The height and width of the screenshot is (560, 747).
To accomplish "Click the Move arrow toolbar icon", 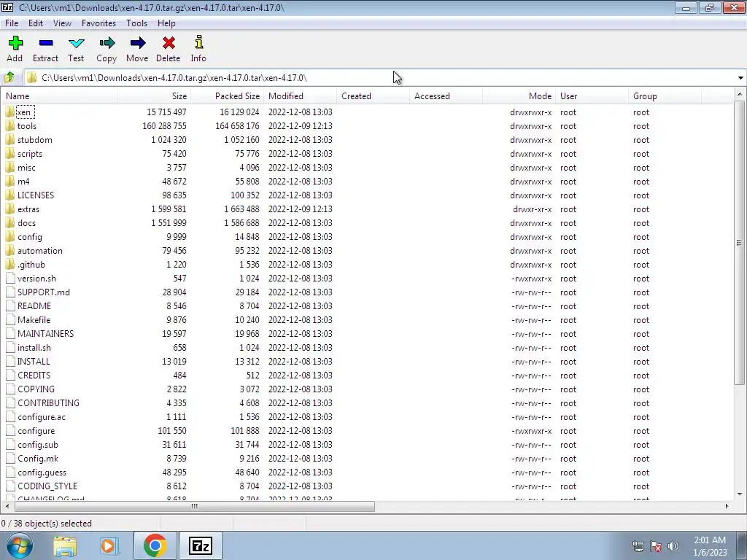I will 138,43.
